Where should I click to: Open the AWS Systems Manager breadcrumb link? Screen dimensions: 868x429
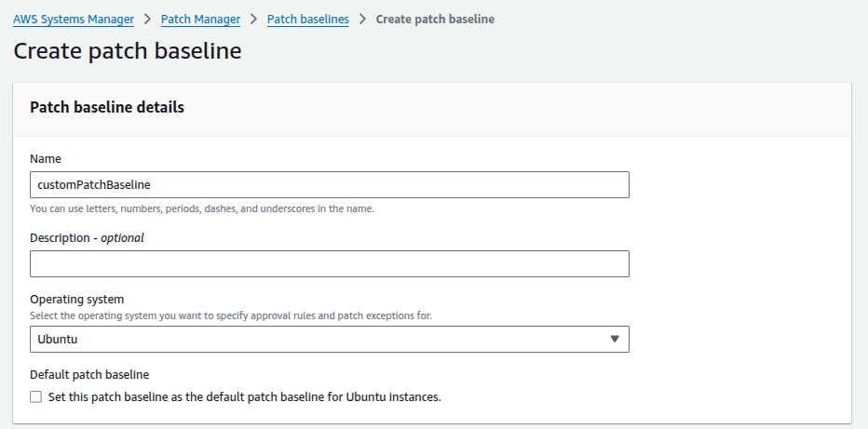pos(74,20)
